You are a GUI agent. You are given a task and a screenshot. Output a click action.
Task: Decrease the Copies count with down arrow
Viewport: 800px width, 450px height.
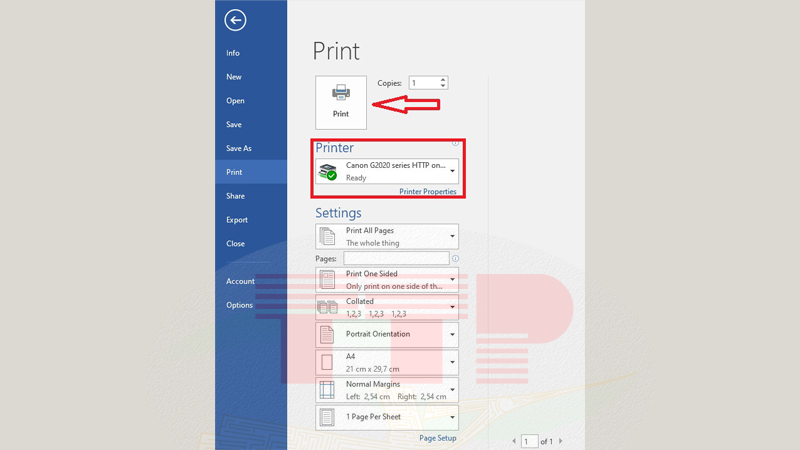click(x=443, y=87)
